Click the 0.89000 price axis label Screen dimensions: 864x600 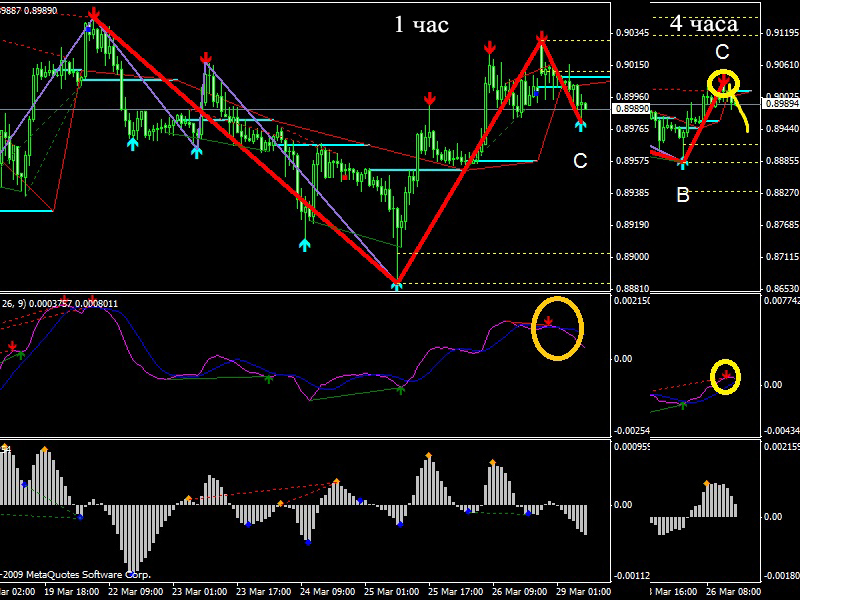tap(632, 257)
